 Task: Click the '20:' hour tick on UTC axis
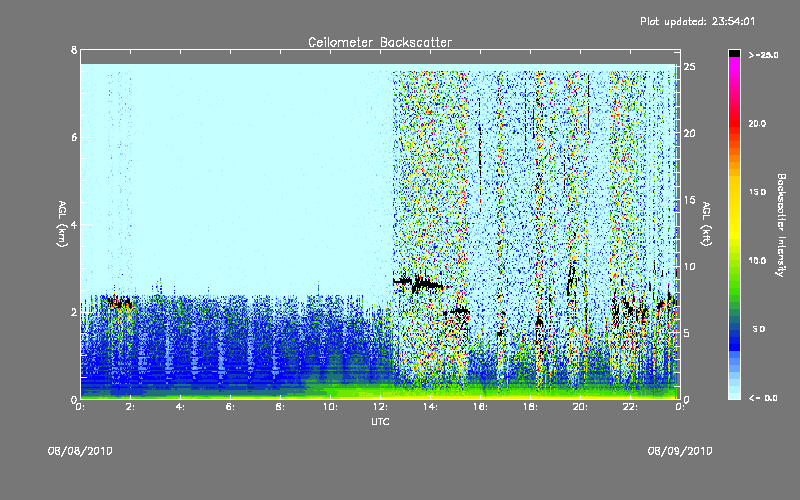(x=580, y=407)
